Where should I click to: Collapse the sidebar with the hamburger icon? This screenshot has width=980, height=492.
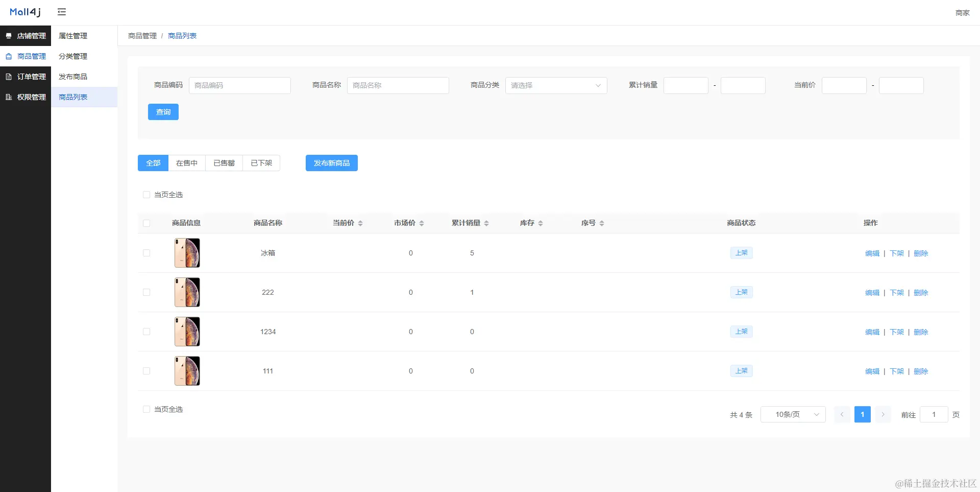pyautogui.click(x=62, y=12)
